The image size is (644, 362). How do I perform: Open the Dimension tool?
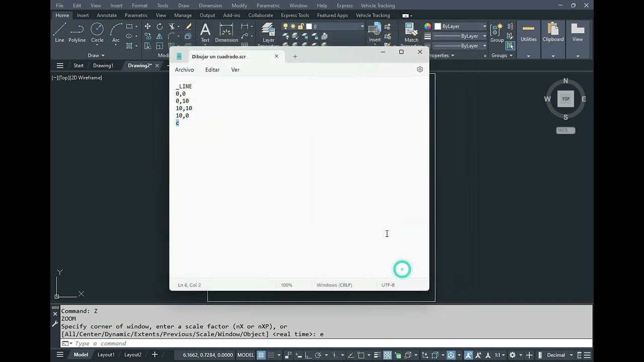click(x=226, y=32)
